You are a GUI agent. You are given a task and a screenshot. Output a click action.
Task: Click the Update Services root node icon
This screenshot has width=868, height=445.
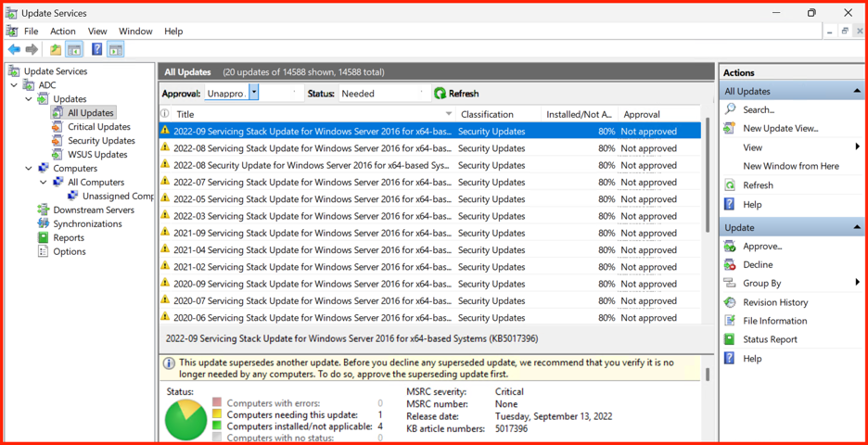(x=14, y=70)
